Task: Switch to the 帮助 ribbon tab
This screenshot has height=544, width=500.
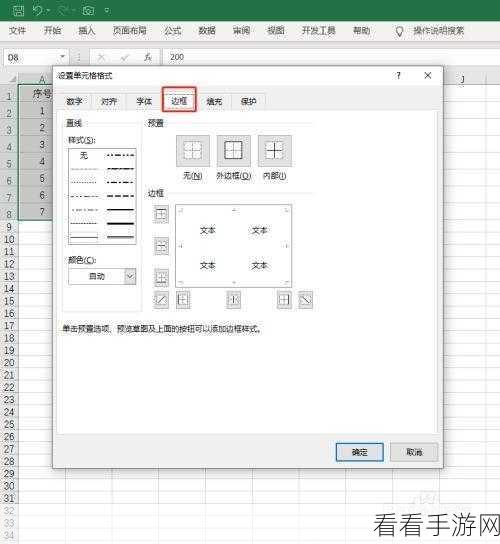Action: (361, 31)
